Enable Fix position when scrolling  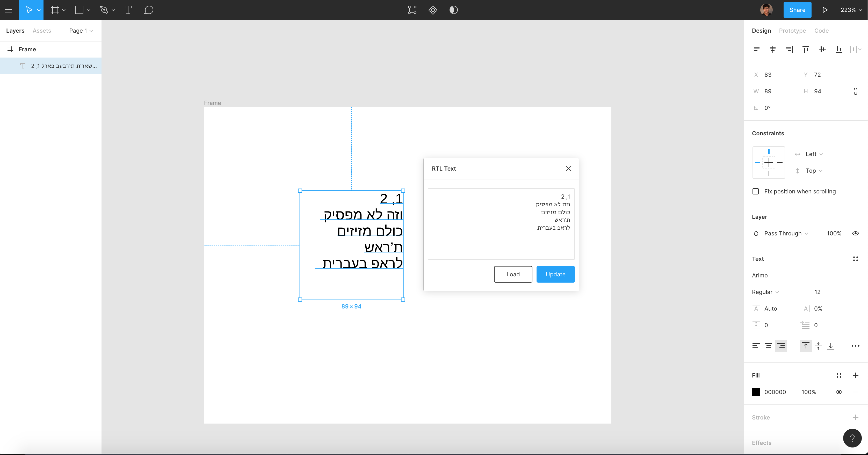click(755, 191)
